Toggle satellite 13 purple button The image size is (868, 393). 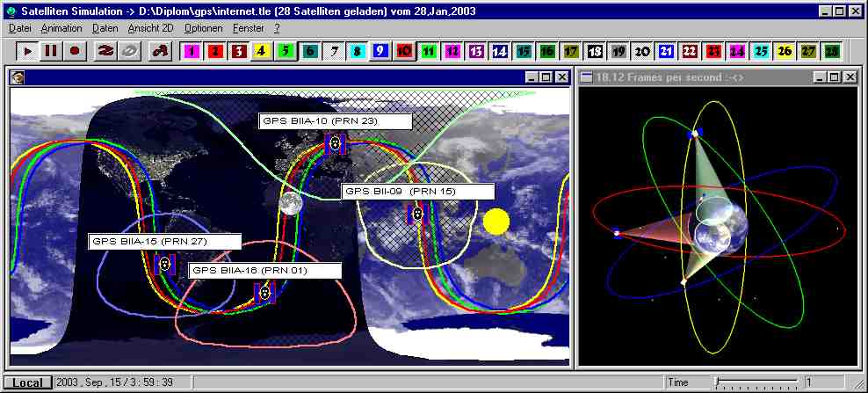tap(476, 52)
